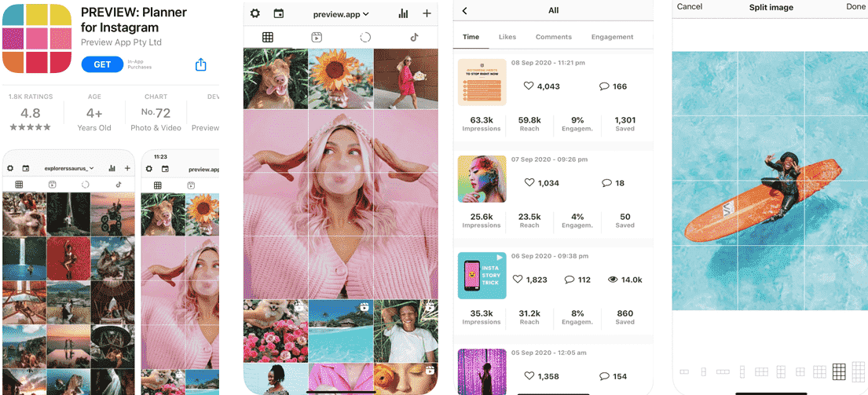Click the No.72 chart ranking
The image size is (868, 395).
pyautogui.click(x=156, y=113)
